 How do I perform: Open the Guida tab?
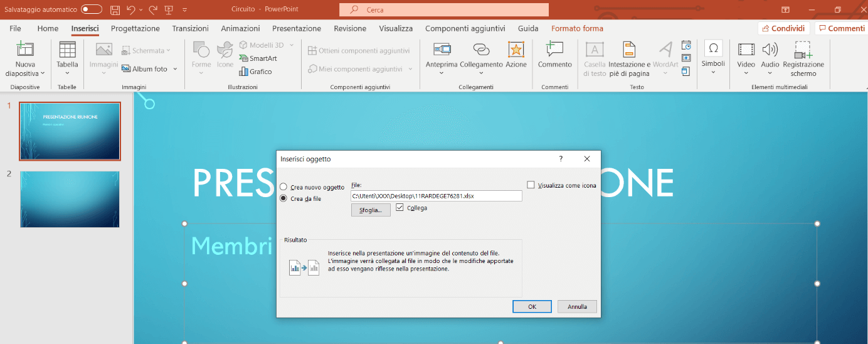(x=528, y=28)
